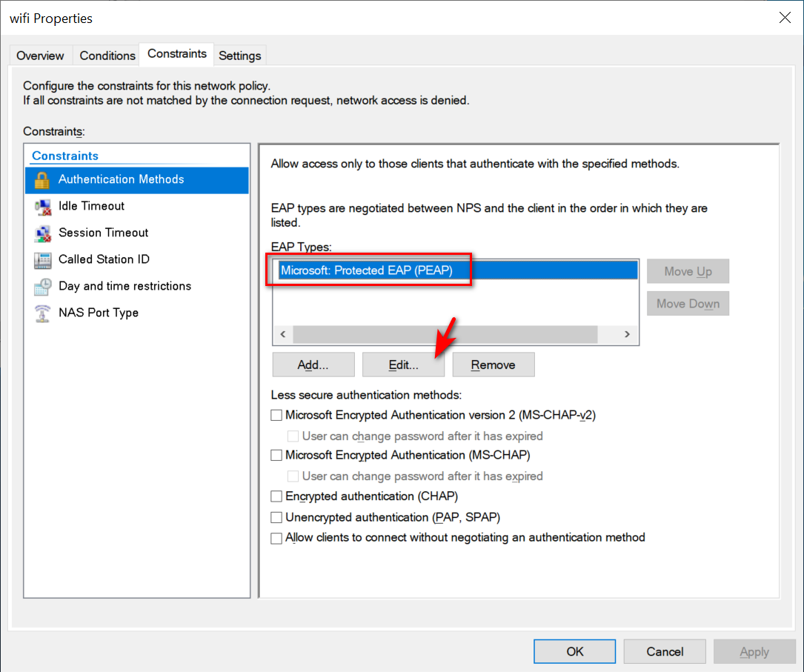Viewport: 804px width, 672px height.
Task: Click the Authentication Methods padlock icon
Action: 42,180
